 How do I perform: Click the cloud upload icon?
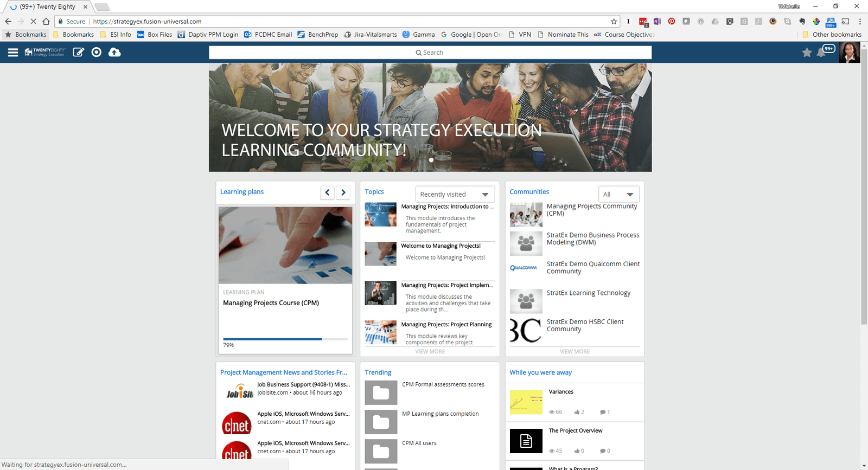[114, 53]
